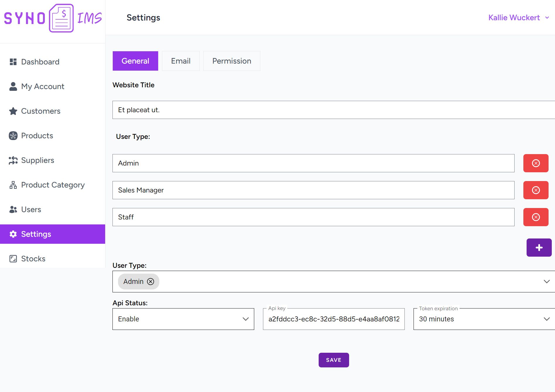Click the Product Category hierarchy icon
This screenshot has width=555, height=392.
[13, 185]
